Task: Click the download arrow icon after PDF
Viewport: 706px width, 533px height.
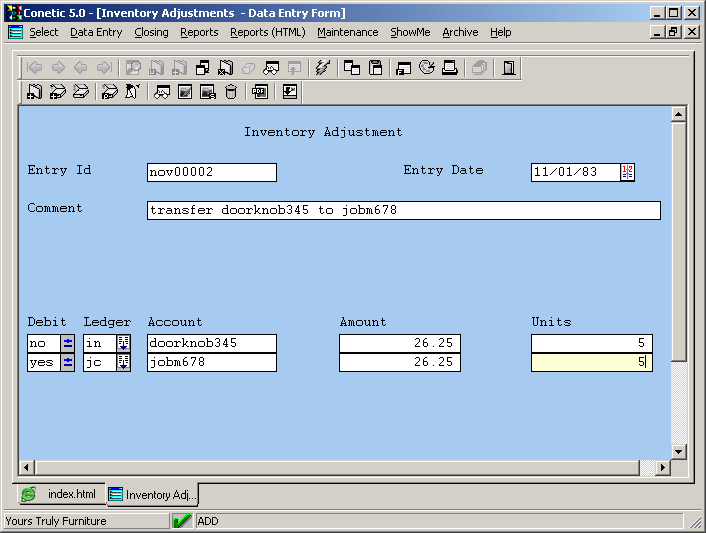Action: [289, 92]
